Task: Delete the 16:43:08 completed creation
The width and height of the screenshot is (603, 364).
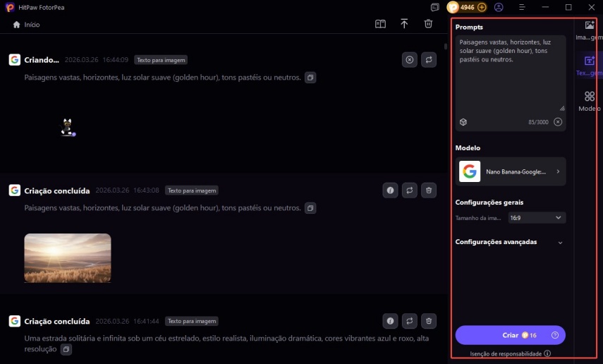Action: (x=429, y=190)
